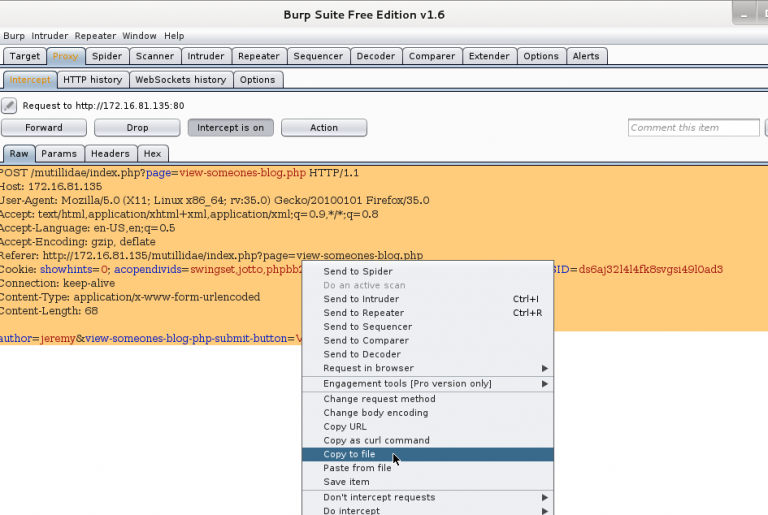768x515 pixels.
Task: Choose Save item from context menu
Action: click(428, 482)
